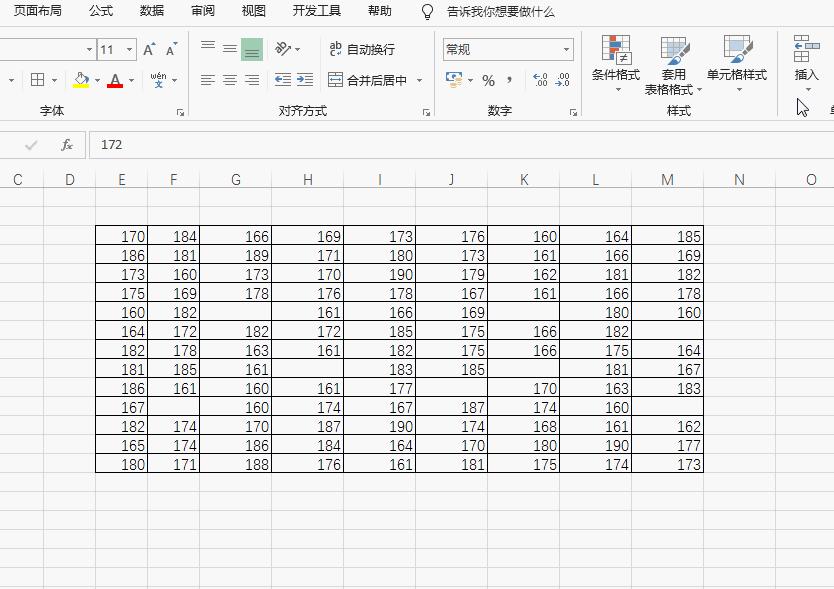This screenshot has height=589, width=834.
Task: Toggle increase font size (A^)
Action: [x=148, y=46]
